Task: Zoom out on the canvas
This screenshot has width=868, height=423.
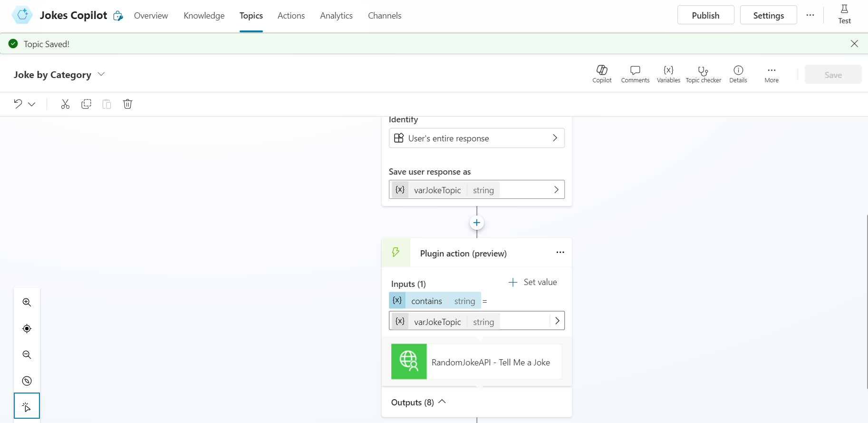Action: (27, 355)
